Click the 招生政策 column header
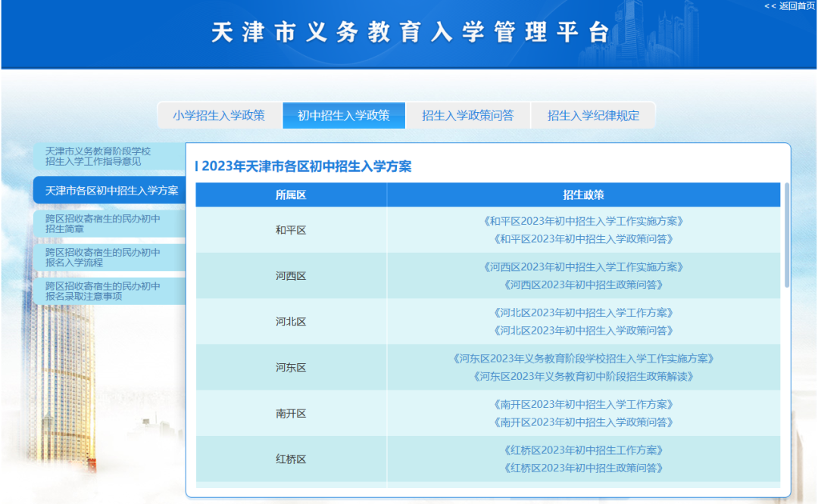This screenshot has height=504, width=818. (x=583, y=195)
